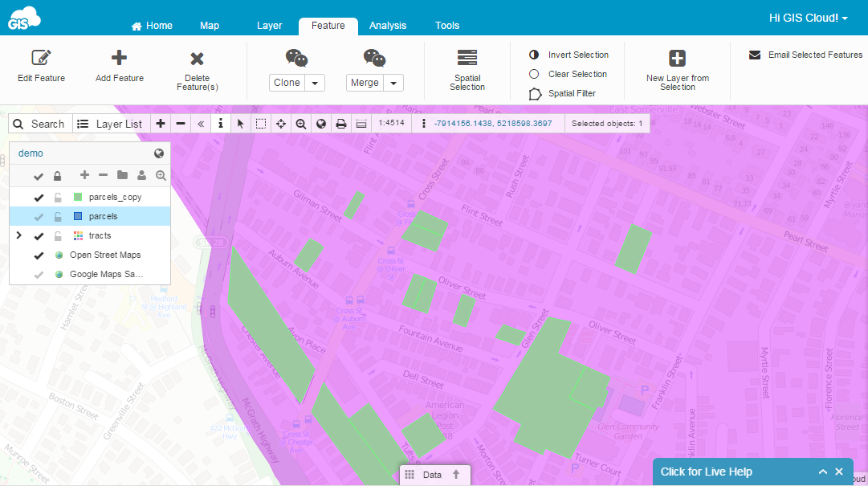Screen dimensions: 868x486
Task: Hide the parcels_copy layer using its checkmark
Action: pos(38,198)
